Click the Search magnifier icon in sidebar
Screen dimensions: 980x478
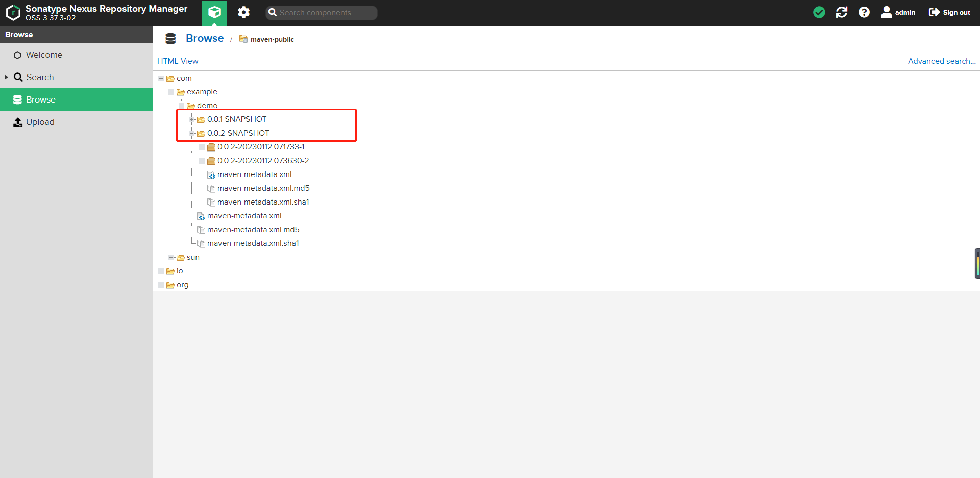pos(18,77)
